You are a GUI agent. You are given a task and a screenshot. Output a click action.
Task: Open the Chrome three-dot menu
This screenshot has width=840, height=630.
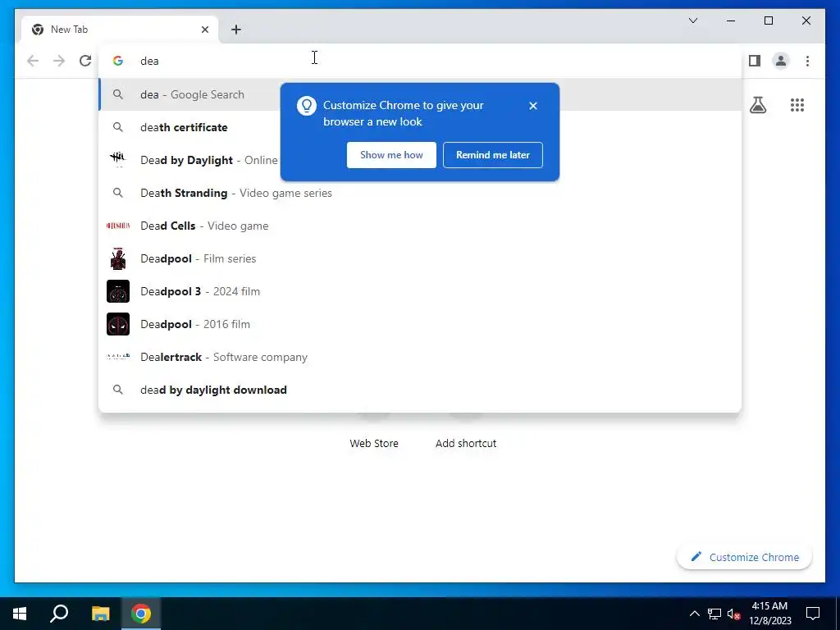click(x=807, y=61)
